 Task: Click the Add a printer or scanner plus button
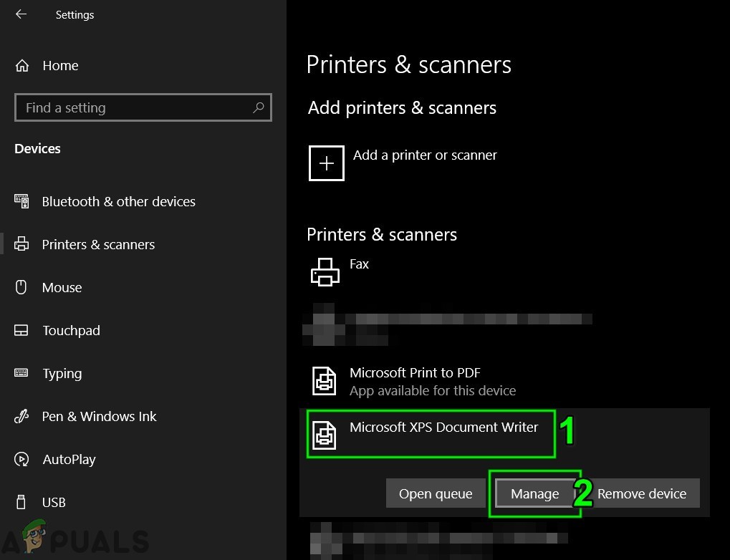pyautogui.click(x=327, y=163)
